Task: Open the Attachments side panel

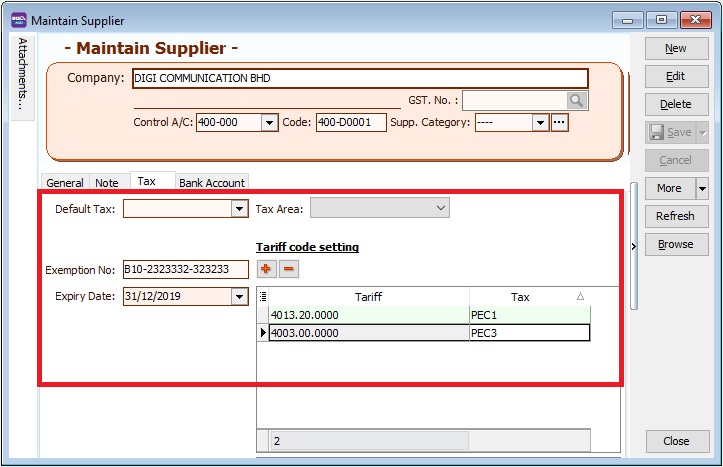Action: 23,76
